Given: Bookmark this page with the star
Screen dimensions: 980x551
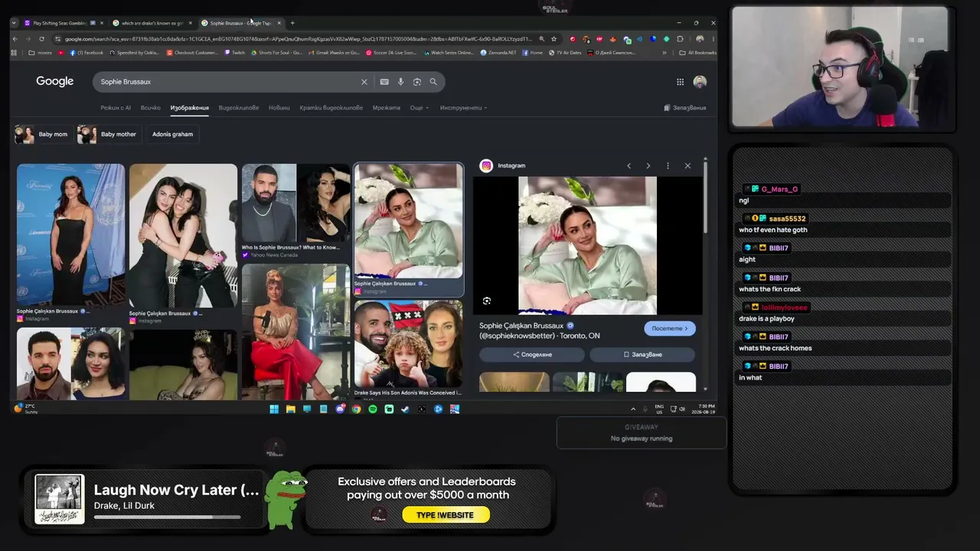Looking at the screenshot, I should (x=554, y=39).
